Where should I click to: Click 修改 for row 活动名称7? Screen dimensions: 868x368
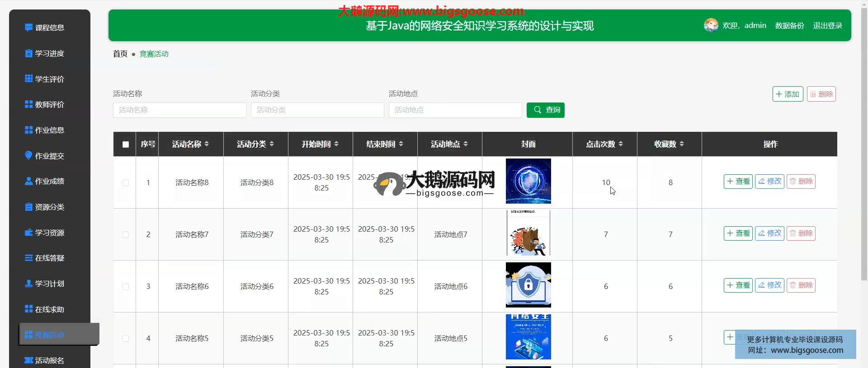click(x=769, y=233)
